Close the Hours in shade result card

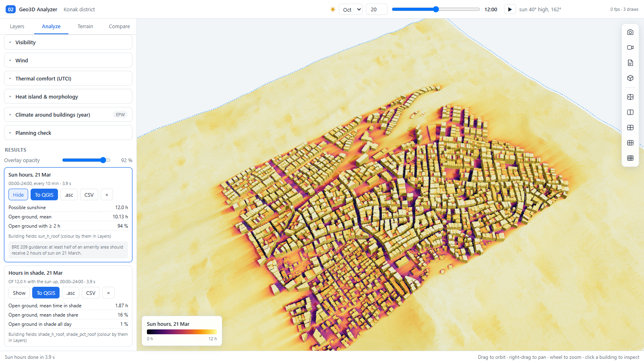[108, 293]
